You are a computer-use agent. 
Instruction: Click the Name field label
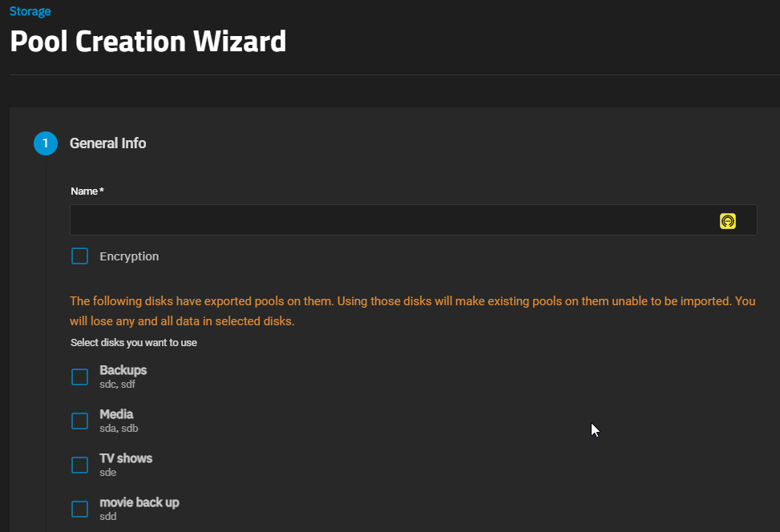click(87, 191)
